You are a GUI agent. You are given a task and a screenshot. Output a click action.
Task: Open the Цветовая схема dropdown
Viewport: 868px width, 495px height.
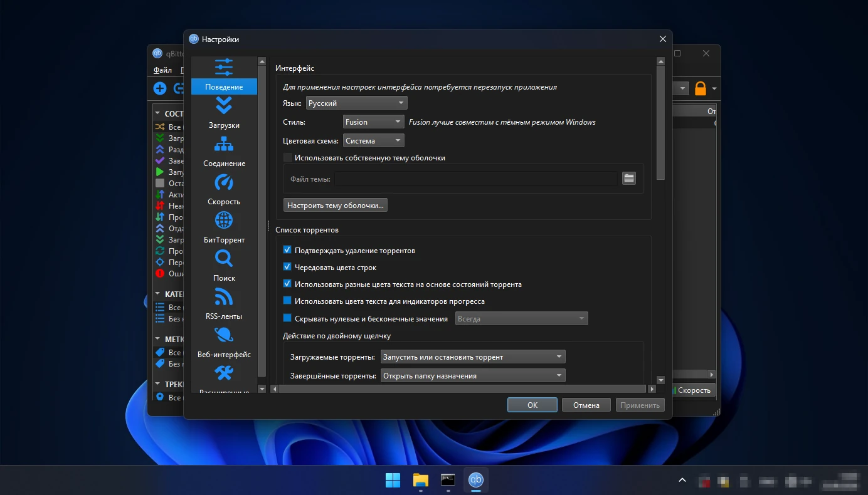click(374, 141)
